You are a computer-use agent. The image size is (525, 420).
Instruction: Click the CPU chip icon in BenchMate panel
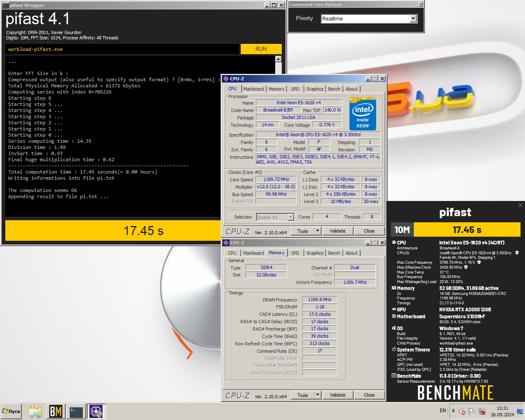click(394, 242)
